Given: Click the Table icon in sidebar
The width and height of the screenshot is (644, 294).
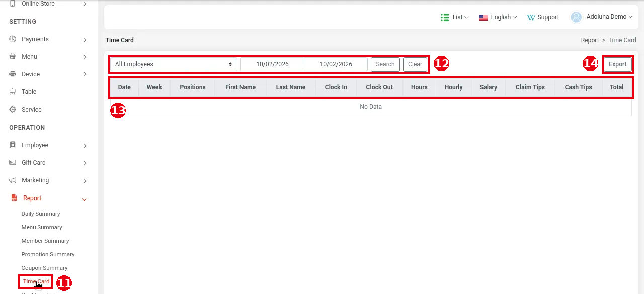Looking at the screenshot, I should tap(13, 92).
